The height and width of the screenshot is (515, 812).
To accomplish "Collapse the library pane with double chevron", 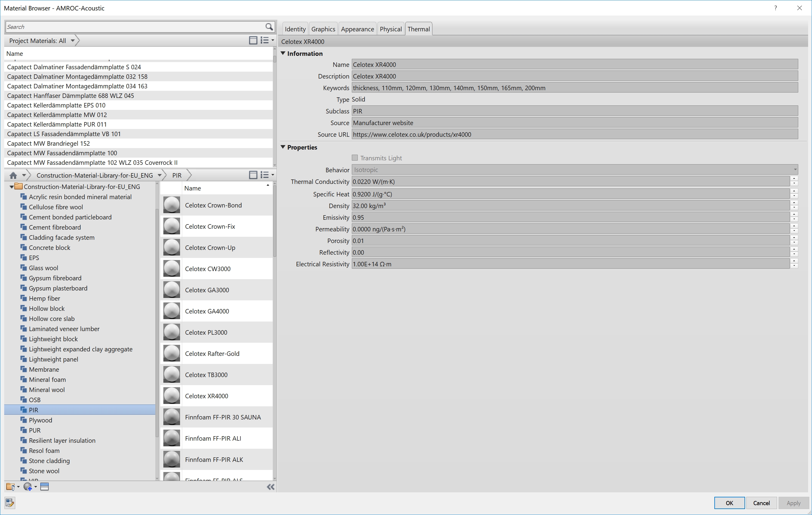I will tap(271, 487).
